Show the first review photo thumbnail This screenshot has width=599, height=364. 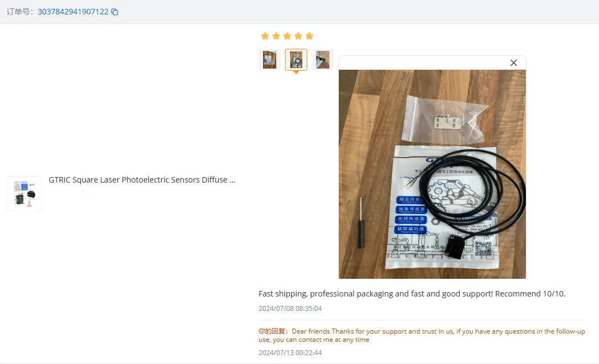[x=269, y=60]
